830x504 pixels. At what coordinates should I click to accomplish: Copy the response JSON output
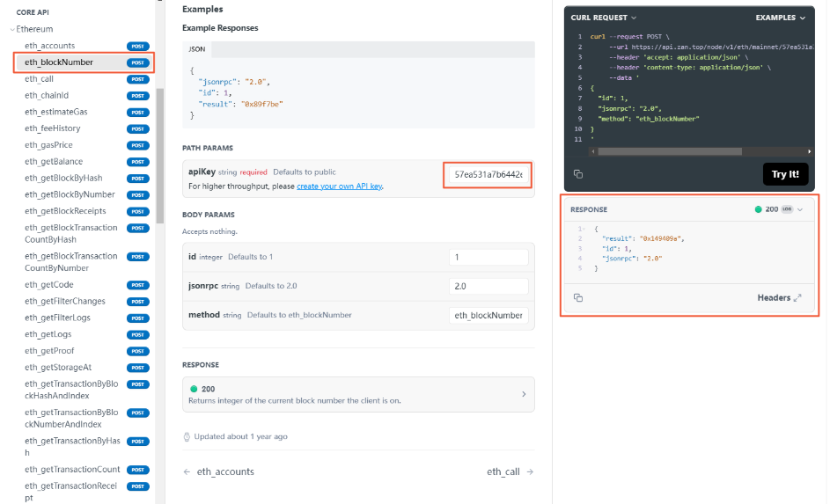tap(578, 298)
